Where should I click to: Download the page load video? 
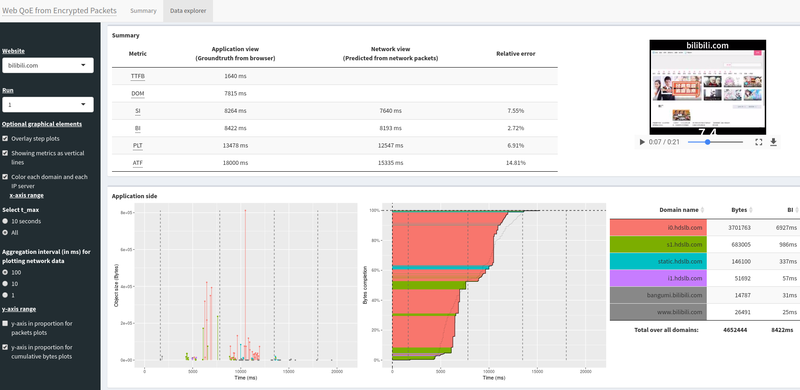tap(773, 142)
